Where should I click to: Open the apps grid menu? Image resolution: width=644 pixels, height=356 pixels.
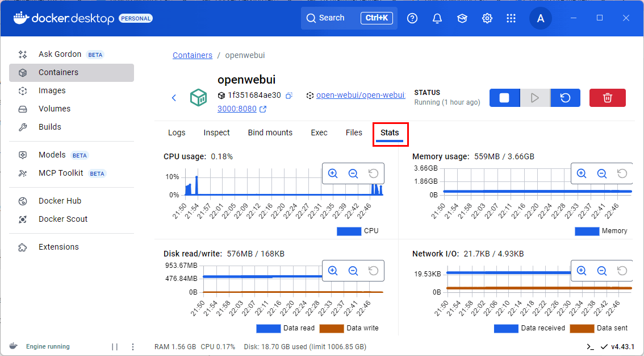(511, 18)
